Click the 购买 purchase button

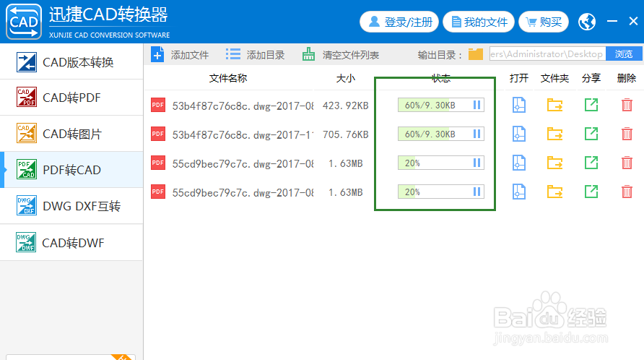(544, 22)
